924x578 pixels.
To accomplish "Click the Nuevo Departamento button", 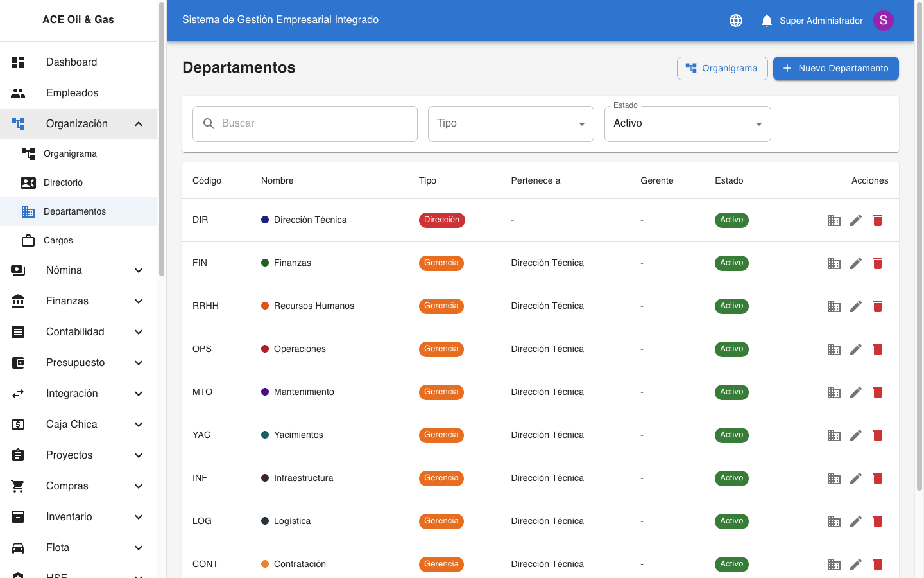I will pyautogui.click(x=835, y=69).
